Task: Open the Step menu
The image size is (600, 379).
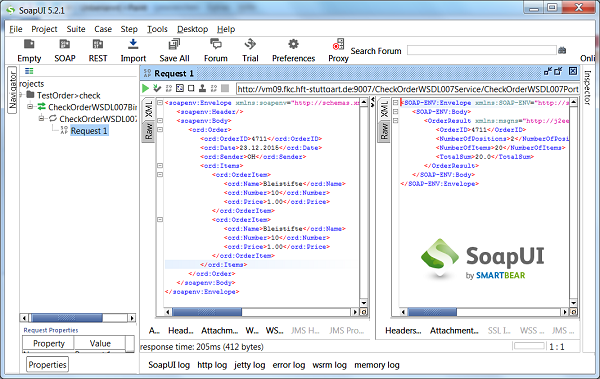Action: click(x=129, y=29)
